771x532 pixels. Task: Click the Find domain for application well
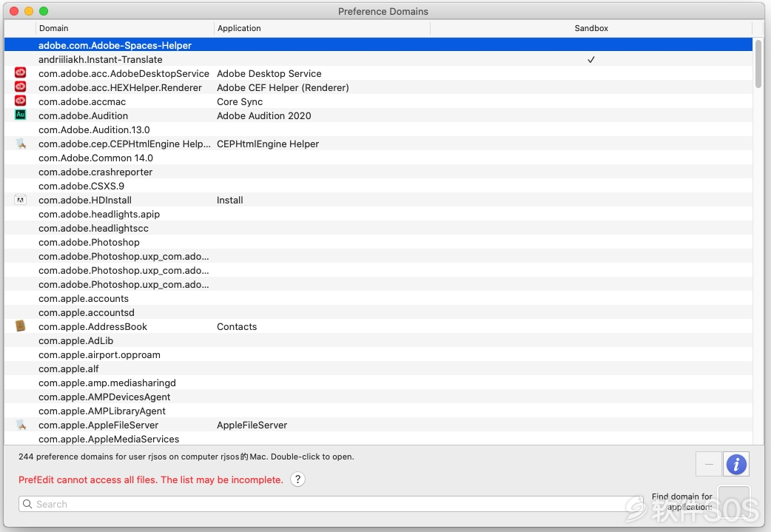733,502
